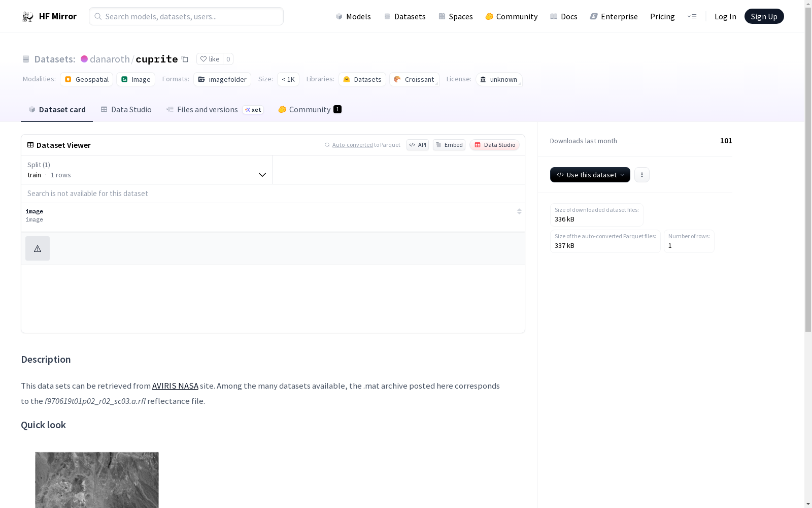Expand the Split train dropdown
The height and width of the screenshot is (508, 812).
pos(147,170)
